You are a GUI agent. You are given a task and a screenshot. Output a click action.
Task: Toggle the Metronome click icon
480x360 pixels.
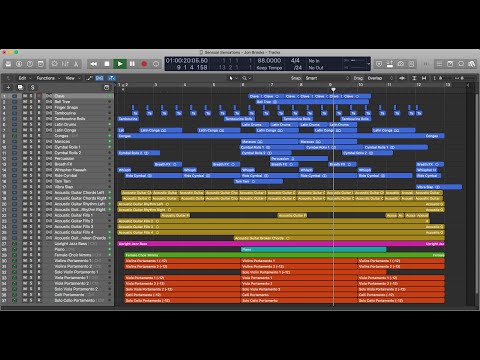tap(401, 64)
